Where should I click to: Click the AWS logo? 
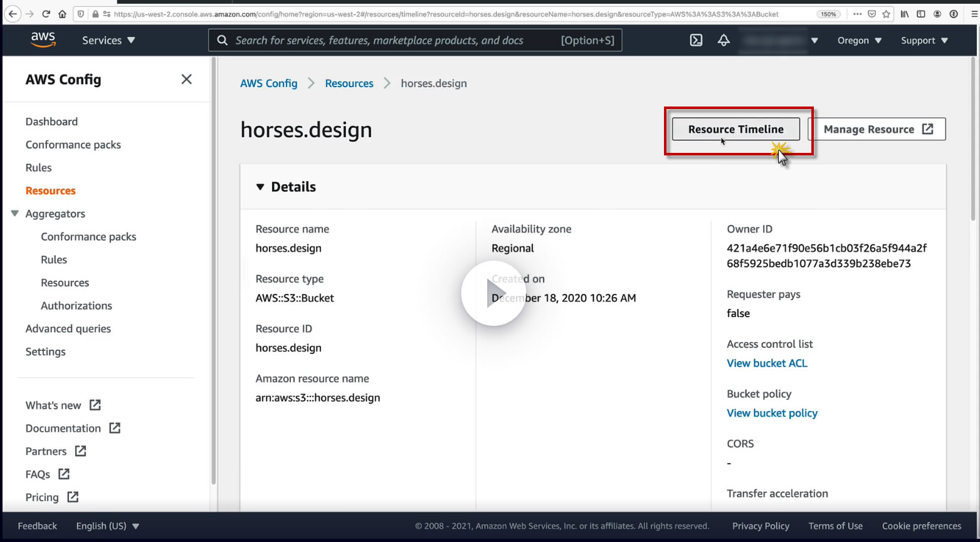[x=43, y=39]
